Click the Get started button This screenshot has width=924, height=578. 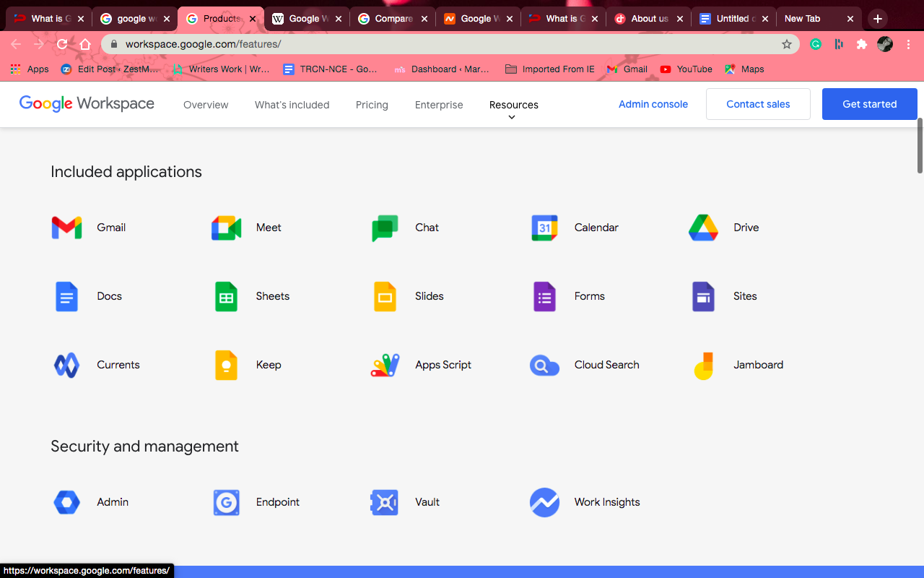coord(869,103)
